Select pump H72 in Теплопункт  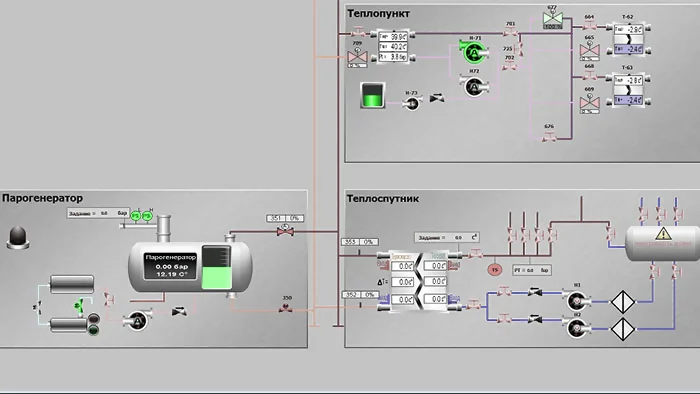[474, 87]
